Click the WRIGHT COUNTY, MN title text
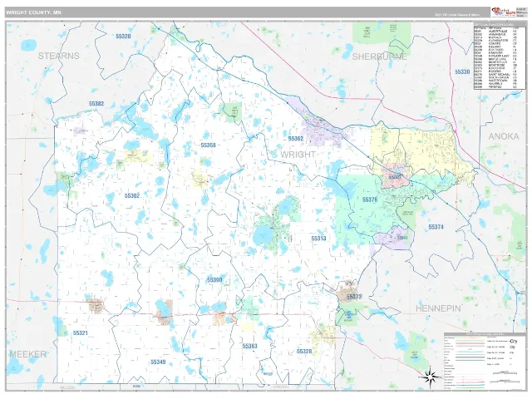 pos(33,12)
